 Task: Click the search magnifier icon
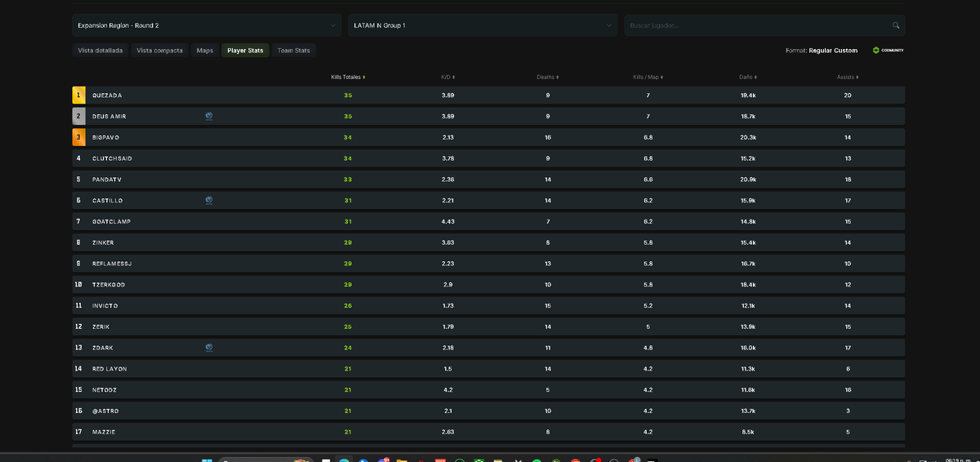coord(896,25)
